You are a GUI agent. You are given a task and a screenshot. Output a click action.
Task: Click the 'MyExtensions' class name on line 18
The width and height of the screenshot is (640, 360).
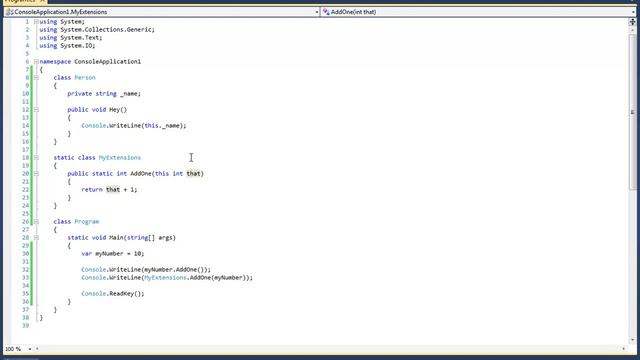120,158
